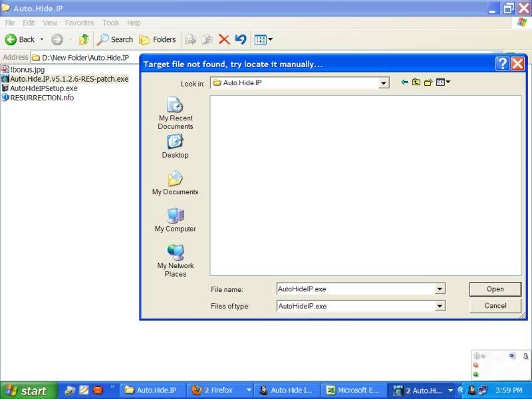Open the Help menu
This screenshot has height=399, width=532.
point(134,23)
